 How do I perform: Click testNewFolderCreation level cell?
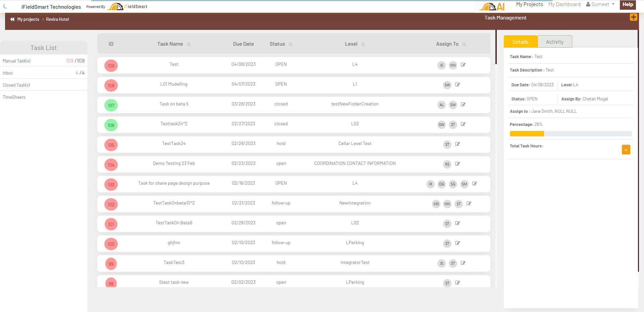coord(355,104)
